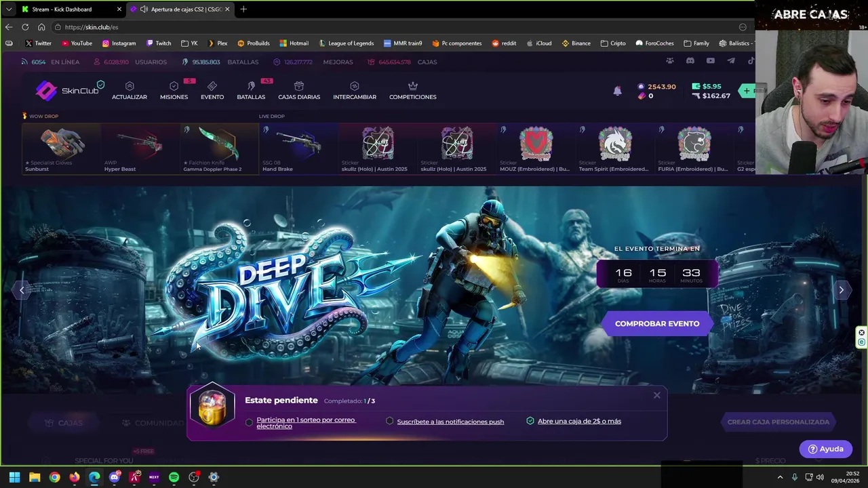This screenshot has height=488, width=868.
Task: Show next banner slide
Action: click(x=842, y=290)
